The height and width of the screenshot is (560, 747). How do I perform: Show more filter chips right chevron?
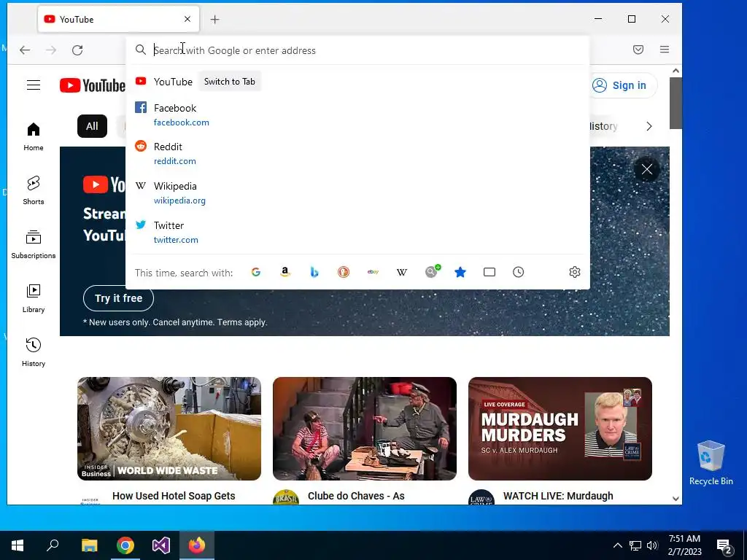[x=649, y=126]
